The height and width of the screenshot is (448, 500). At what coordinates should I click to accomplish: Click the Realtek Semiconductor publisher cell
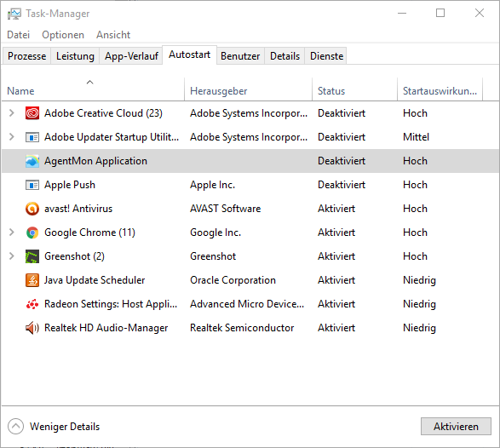(x=242, y=328)
